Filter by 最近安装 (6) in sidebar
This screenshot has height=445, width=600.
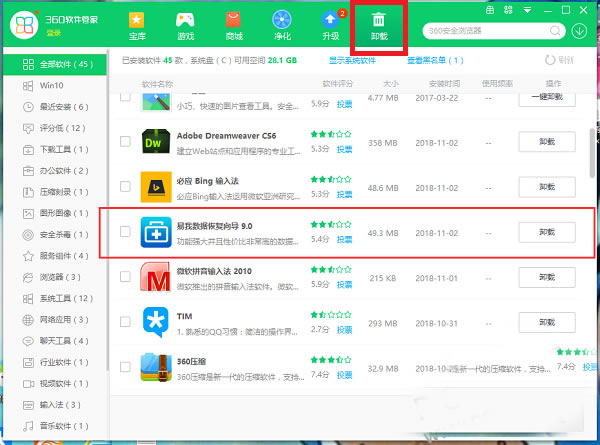(x=59, y=106)
